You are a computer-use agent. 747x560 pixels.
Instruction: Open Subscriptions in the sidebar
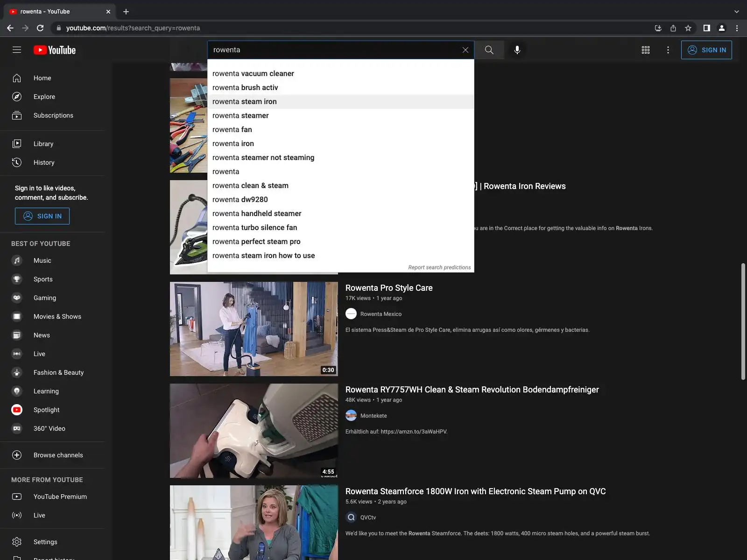pos(52,115)
